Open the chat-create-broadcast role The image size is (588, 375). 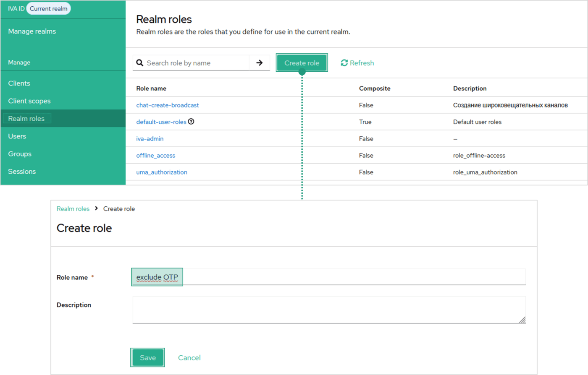168,105
